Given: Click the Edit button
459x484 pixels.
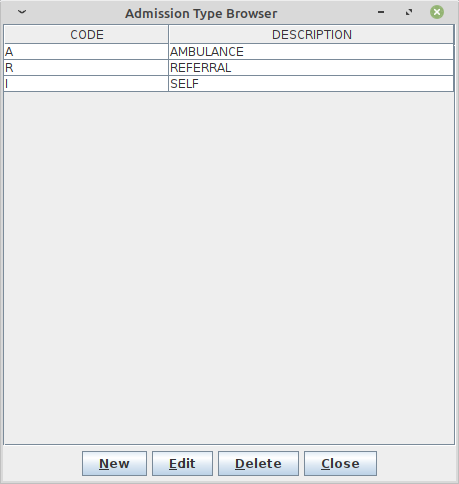Looking at the screenshot, I should 182,463.
